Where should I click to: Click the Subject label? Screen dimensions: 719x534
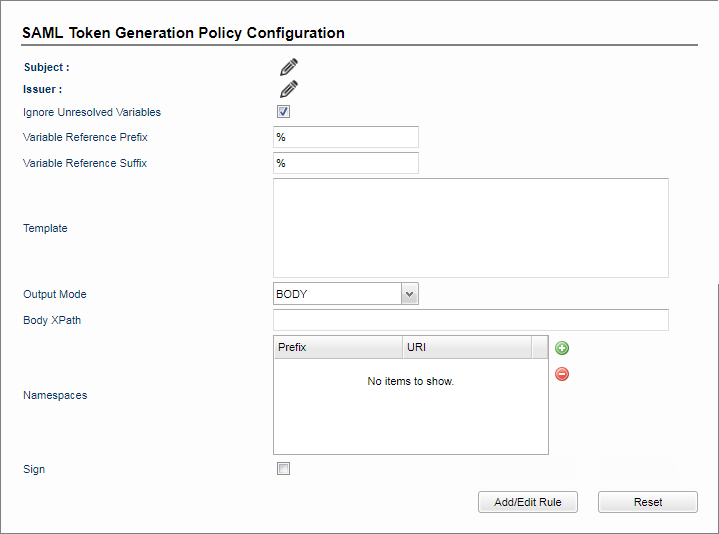[x=47, y=67]
